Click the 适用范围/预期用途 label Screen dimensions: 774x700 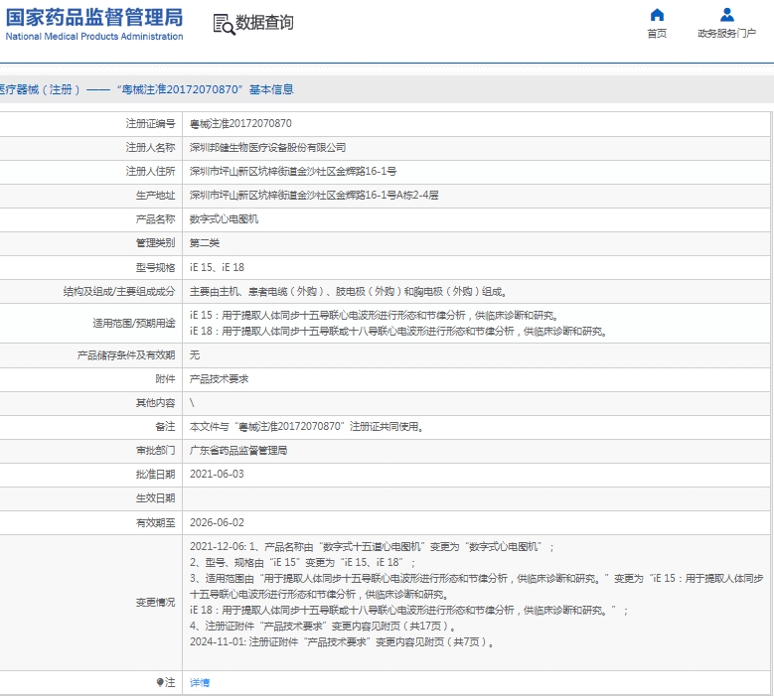(134, 323)
